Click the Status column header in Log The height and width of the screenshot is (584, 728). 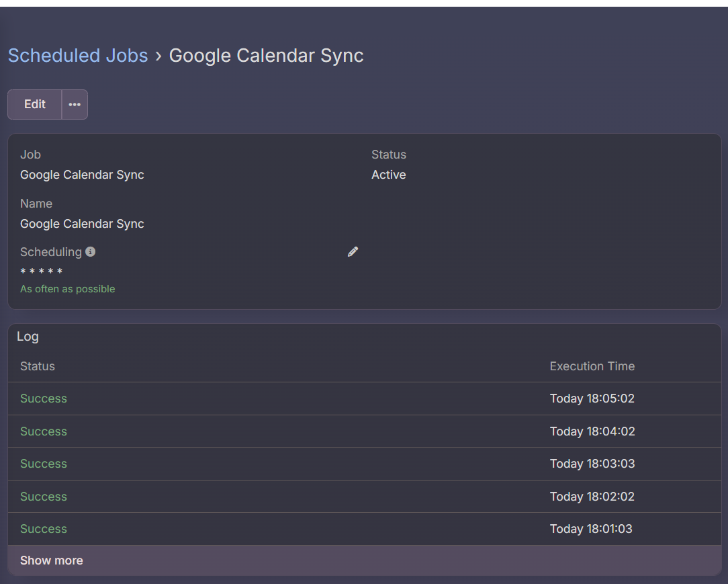(38, 366)
